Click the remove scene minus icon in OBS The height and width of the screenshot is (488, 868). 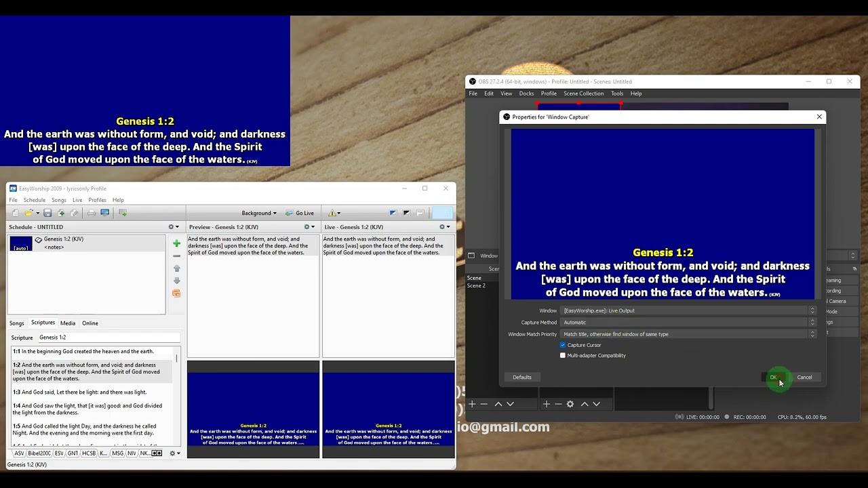[484, 404]
